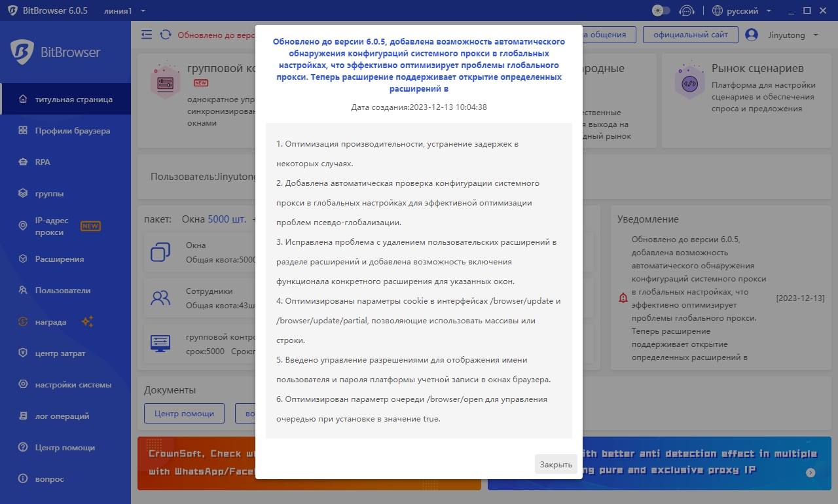Click the BitBrowser logo in the sidebar
The width and height of the screenshot is (838, 504).
coord(56,52)
